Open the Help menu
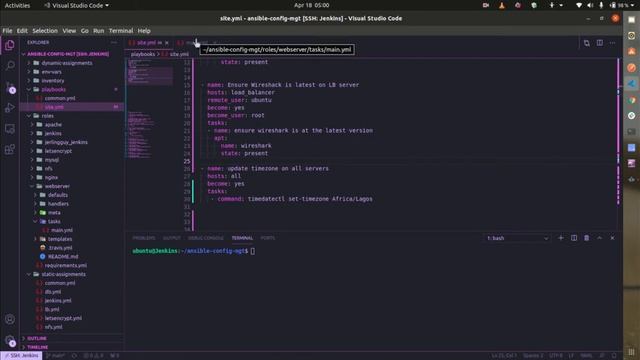 click(144, 31)
